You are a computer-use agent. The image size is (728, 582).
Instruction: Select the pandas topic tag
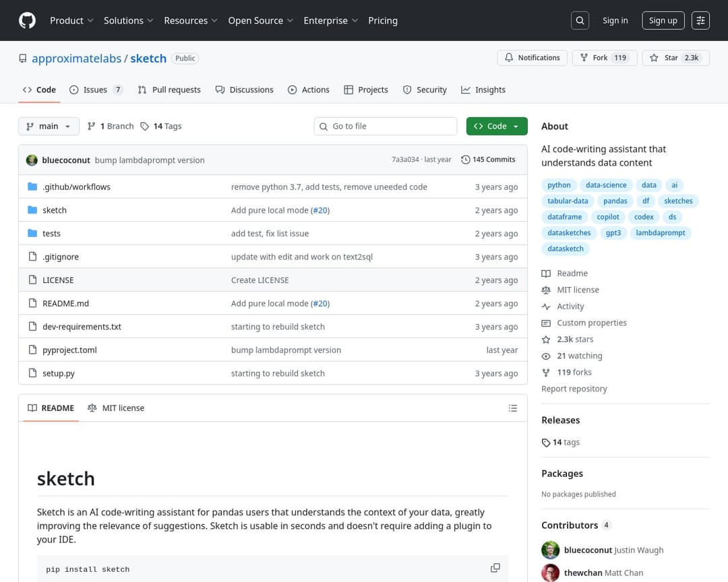pyautogui.click(x=615, y=201)
